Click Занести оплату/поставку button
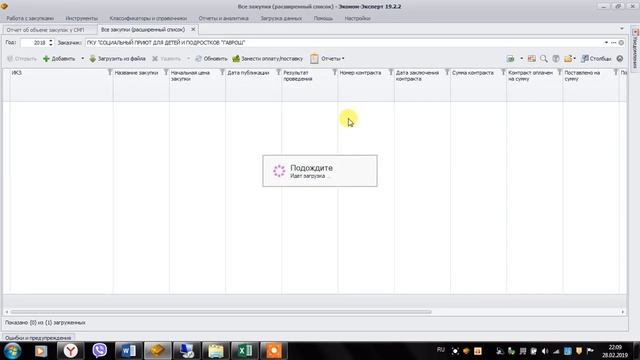The image size is (640, 360). (268, 59)
